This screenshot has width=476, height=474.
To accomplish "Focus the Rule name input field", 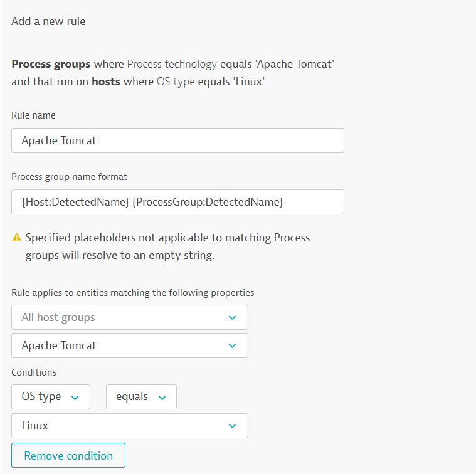I will (x=177, y=140).
